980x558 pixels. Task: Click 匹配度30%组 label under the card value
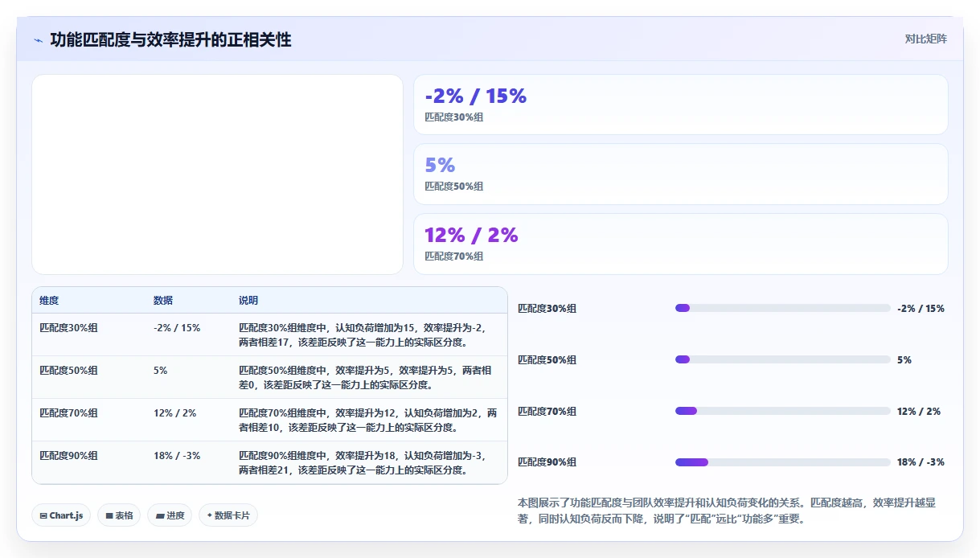tap(454, 117)
